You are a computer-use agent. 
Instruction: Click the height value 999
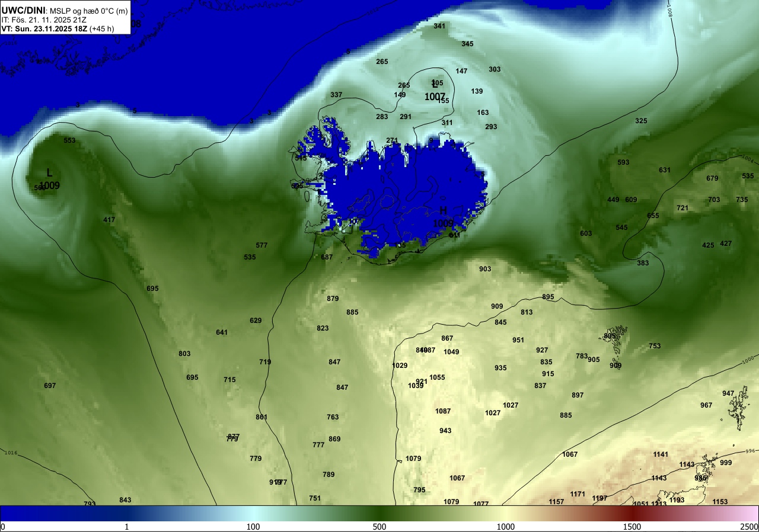726,463
